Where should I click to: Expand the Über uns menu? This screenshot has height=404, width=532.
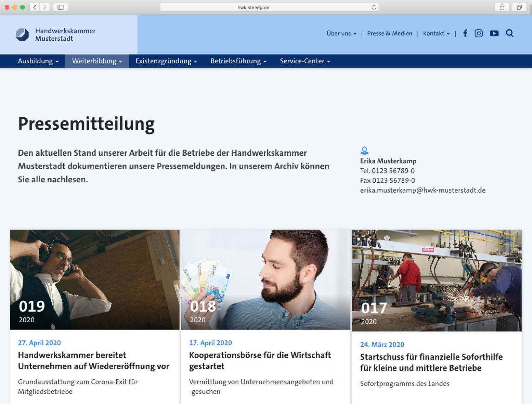[x=341, y=33]
